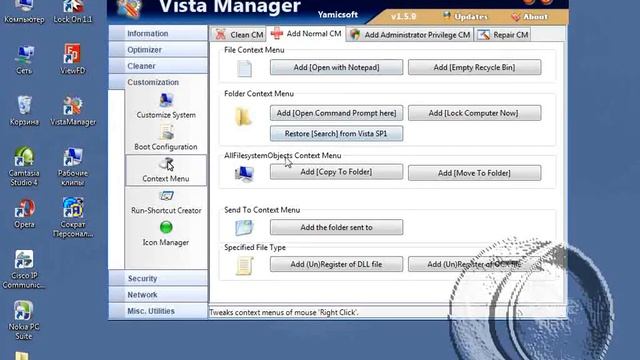The height and width of the screenshot is (360, 640).
Task: Click Add [Open with Notepad] button
Action: pos(336,67)
